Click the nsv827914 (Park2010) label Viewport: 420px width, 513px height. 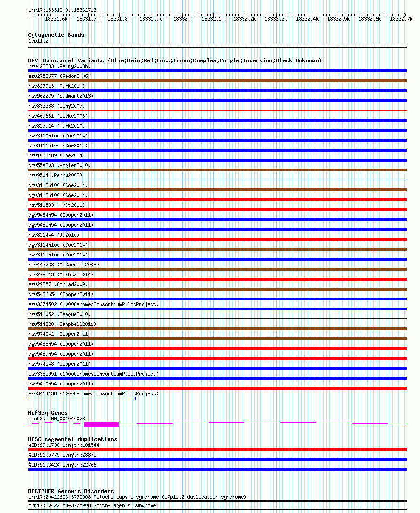(x=57, y=126)
